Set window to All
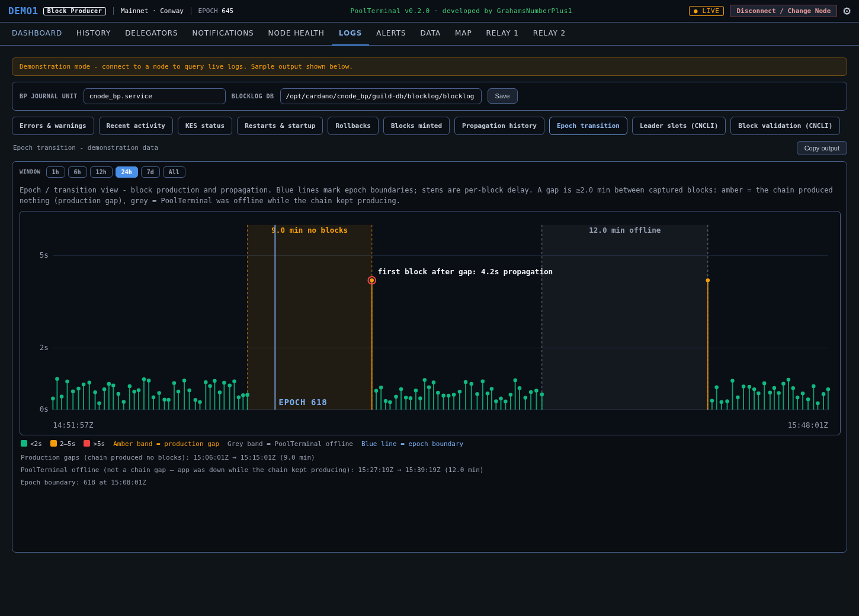 (174, 172)
